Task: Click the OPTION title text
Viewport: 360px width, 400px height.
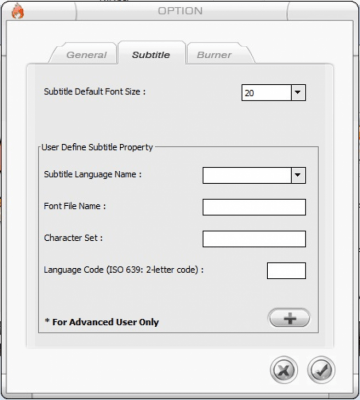Action: [180, 11]
